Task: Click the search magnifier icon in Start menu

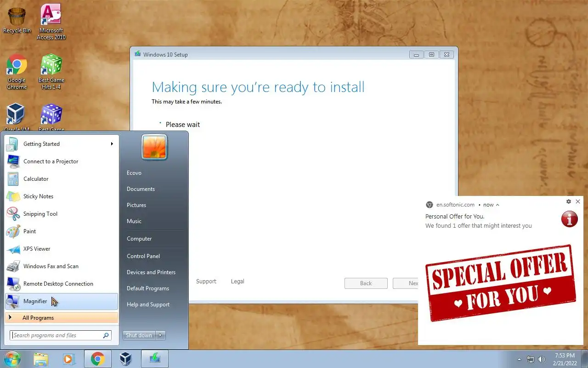Action: (106, 335)
